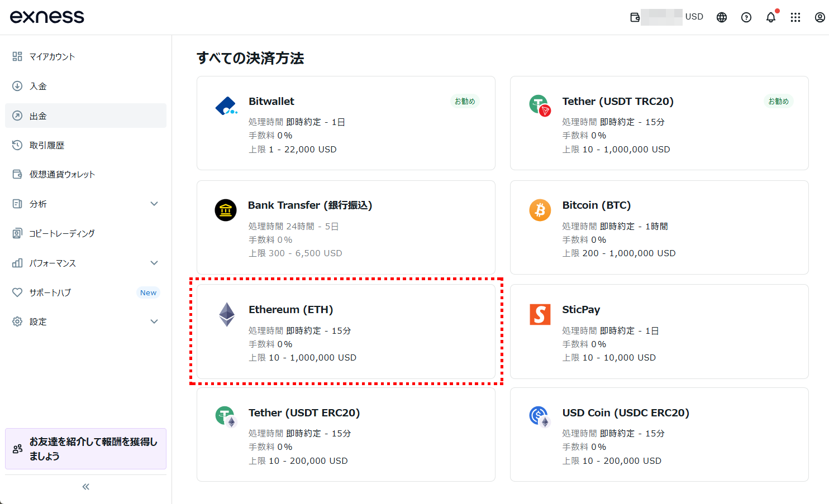Open the apps grid menu icon

point(795,17)
